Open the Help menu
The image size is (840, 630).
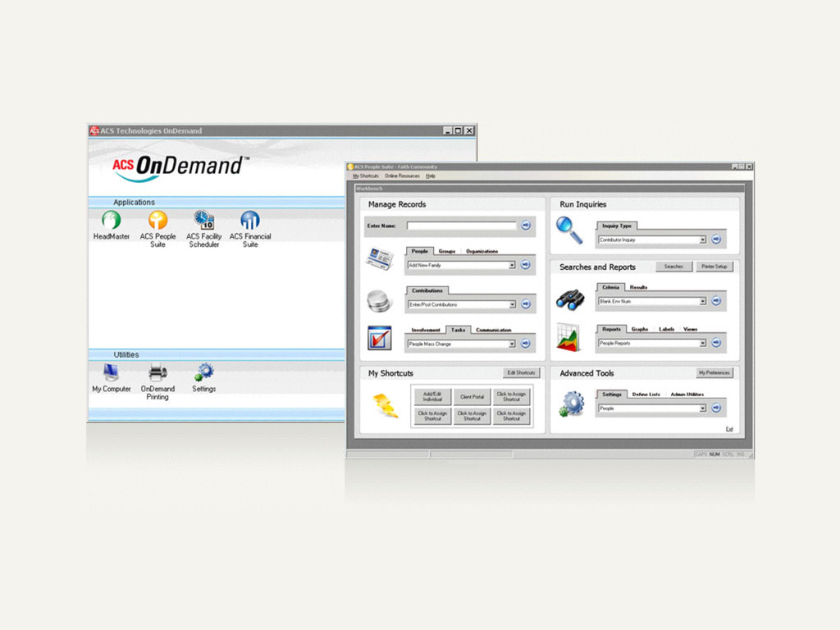coord(431,176)
